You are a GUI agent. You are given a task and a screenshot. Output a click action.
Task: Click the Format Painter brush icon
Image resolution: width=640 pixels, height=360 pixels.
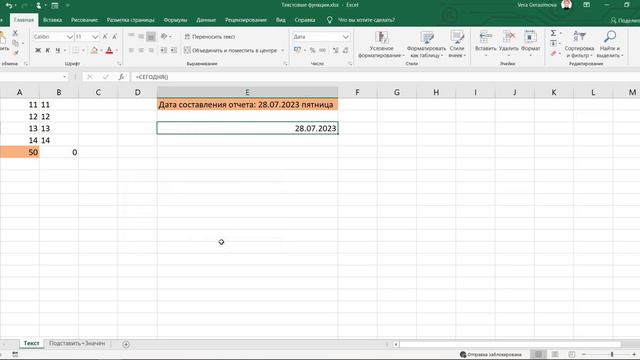tap(16, 52)
